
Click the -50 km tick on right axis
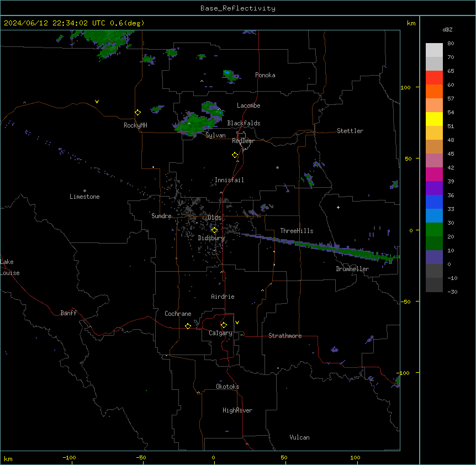point(405,302)
